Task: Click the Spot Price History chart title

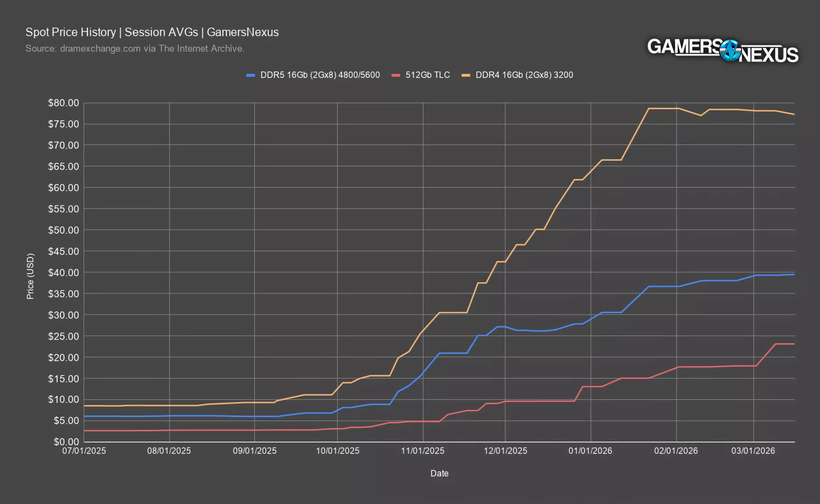Action: (152, 32)
